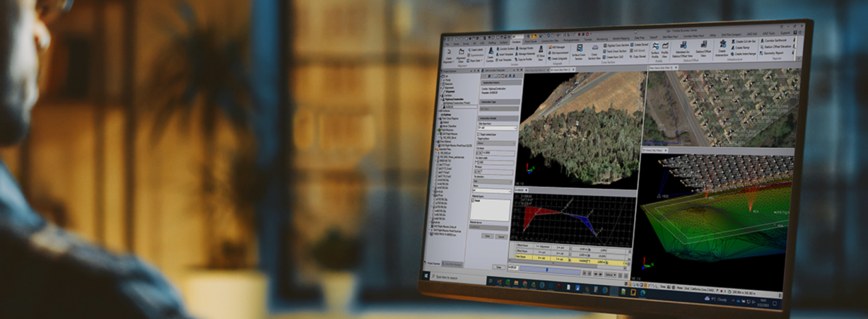Click the Create Corridor icon
The image size is (868, 319).
[490, 54]
